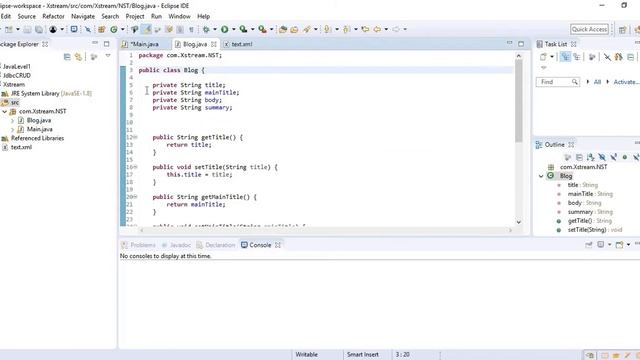
Task: Click the Quick Access search field
Action: coord(589,29)
